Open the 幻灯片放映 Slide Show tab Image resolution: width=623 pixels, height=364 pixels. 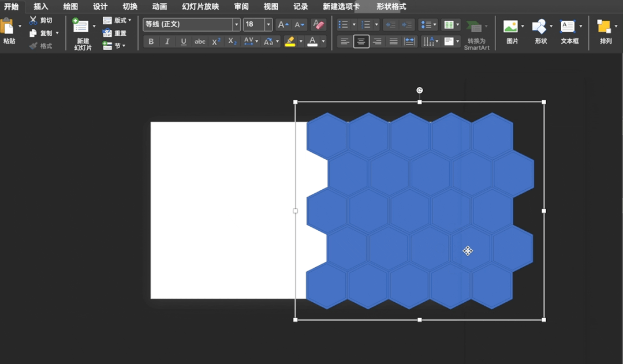pos(200,6)
